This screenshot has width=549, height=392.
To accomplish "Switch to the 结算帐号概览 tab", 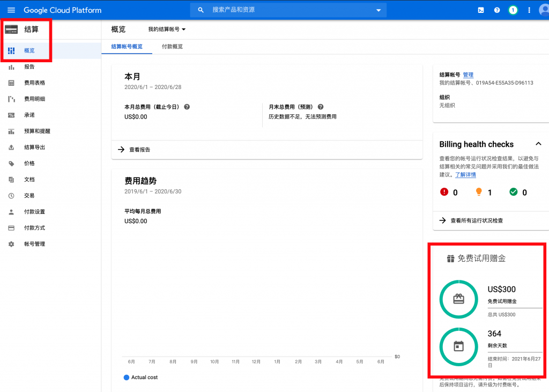I will (x=127, y=47).
